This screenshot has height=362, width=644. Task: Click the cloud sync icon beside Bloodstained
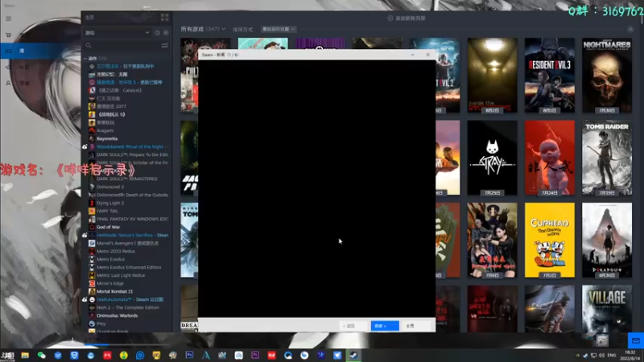pyautogui.click(x=85, y=146)
